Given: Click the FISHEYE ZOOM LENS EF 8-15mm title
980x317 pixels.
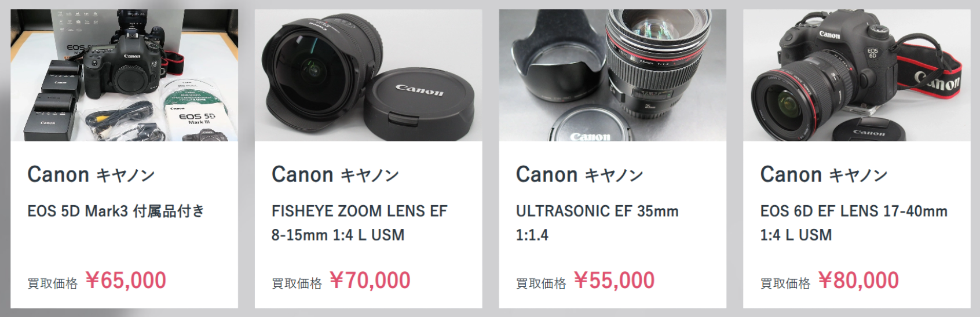Looking at the screenshot, I should [360, 223].
